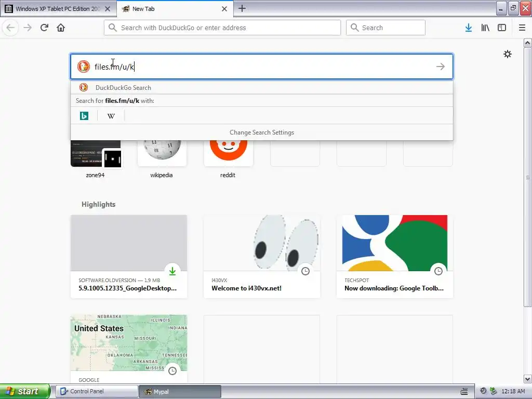Click the forward navigation arrow
The height and width of the screenshot is (399, 532).
tap(28, 28)
